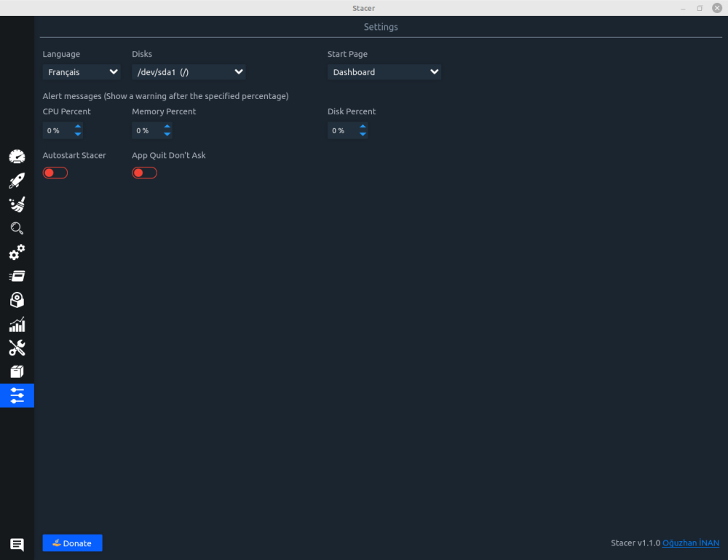This screenshot has height=560, width=728.
Task: Open the Disks dropdown /dev/sda1
Action: tap(189, 72)
